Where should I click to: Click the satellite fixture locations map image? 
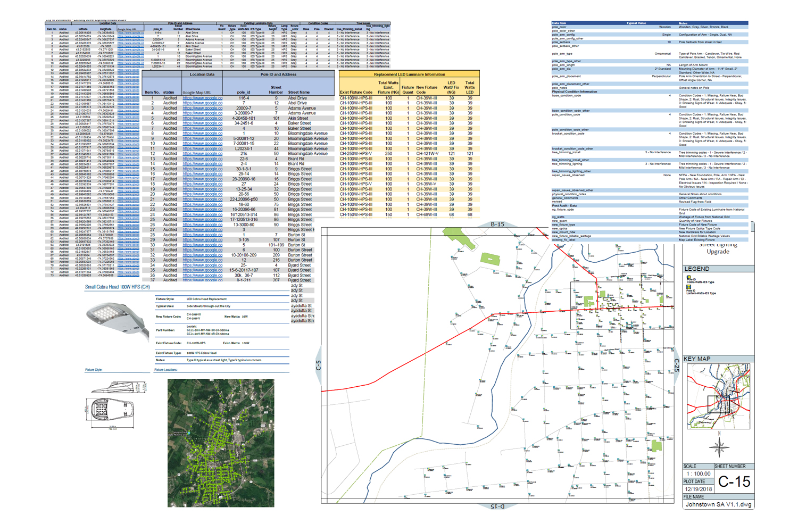(x=221, y=443)
